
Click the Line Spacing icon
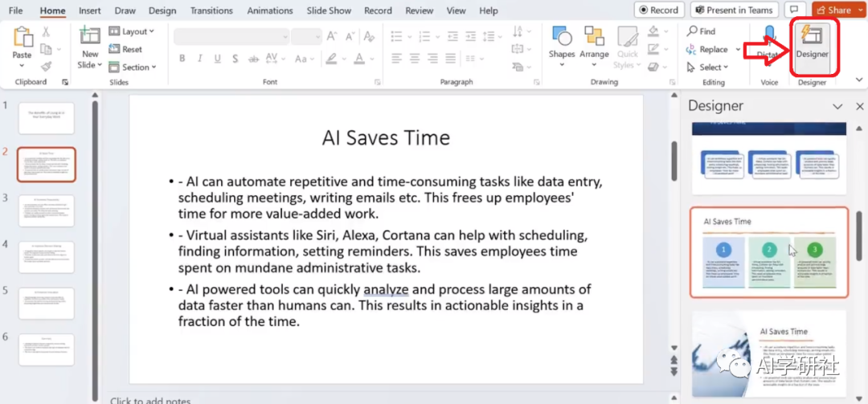(x=488, y=36)
